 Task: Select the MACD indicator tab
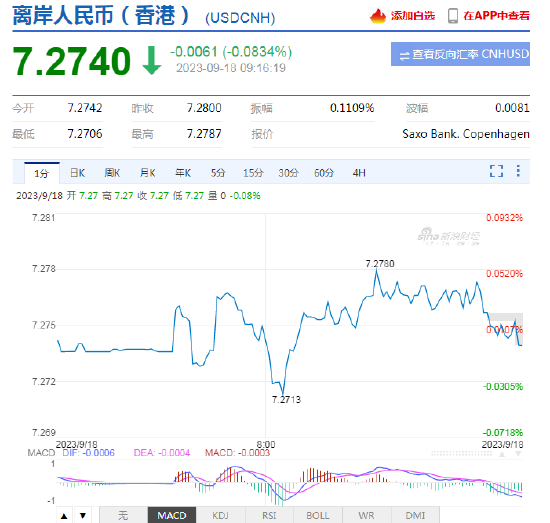pyautogui.click(x=172, y=515)
